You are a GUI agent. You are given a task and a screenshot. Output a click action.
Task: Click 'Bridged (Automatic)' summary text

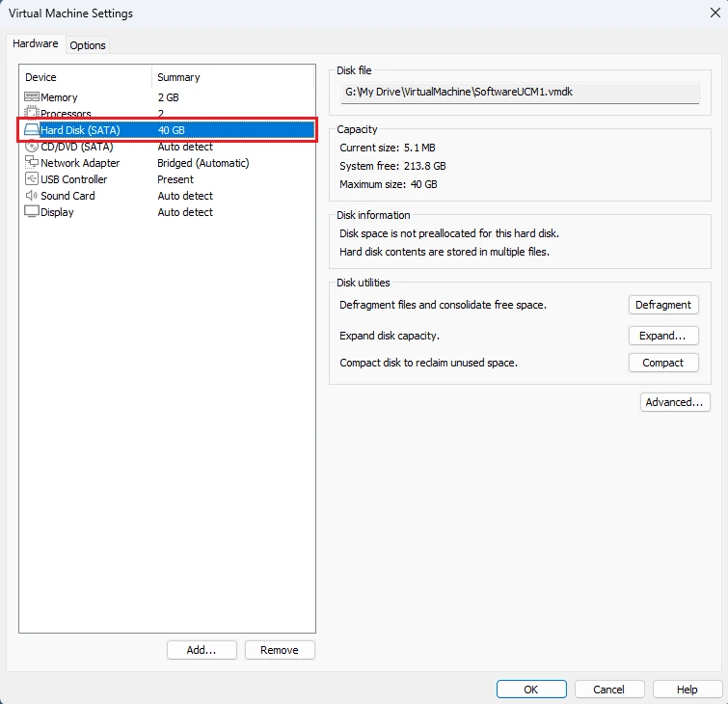[x=203, y=163]
